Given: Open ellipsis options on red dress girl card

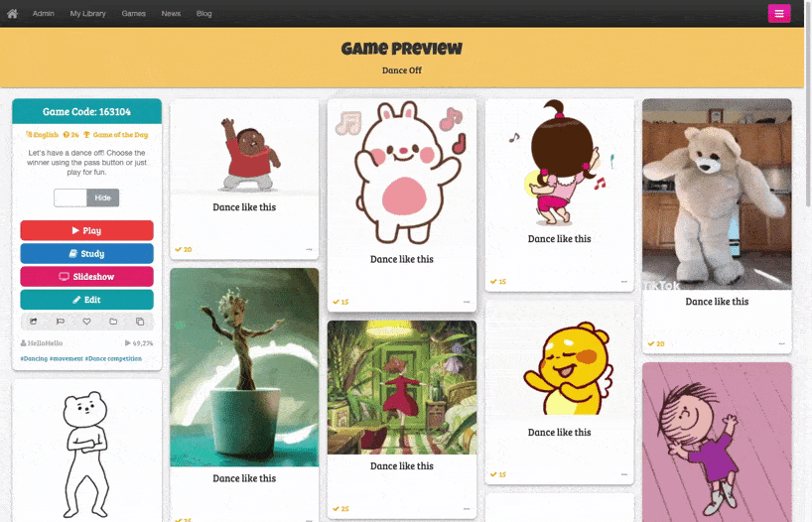Looking at the screenshot, I should point(467,509).
